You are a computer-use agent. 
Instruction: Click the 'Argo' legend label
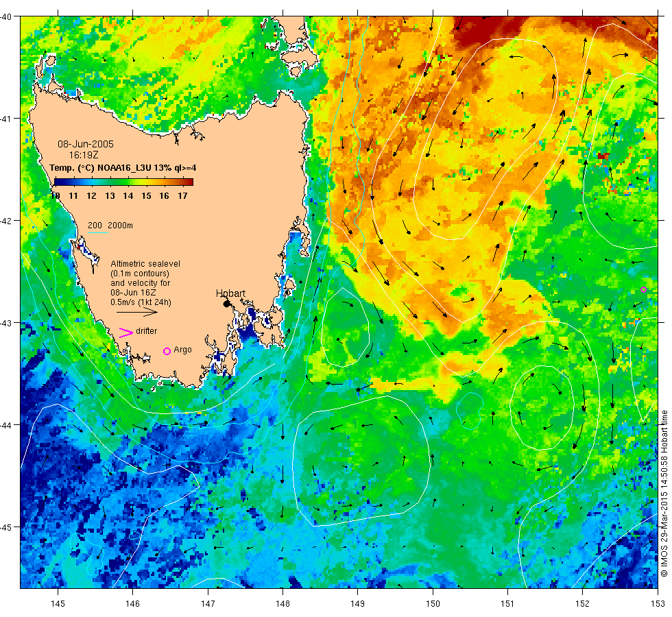point(182,350)
